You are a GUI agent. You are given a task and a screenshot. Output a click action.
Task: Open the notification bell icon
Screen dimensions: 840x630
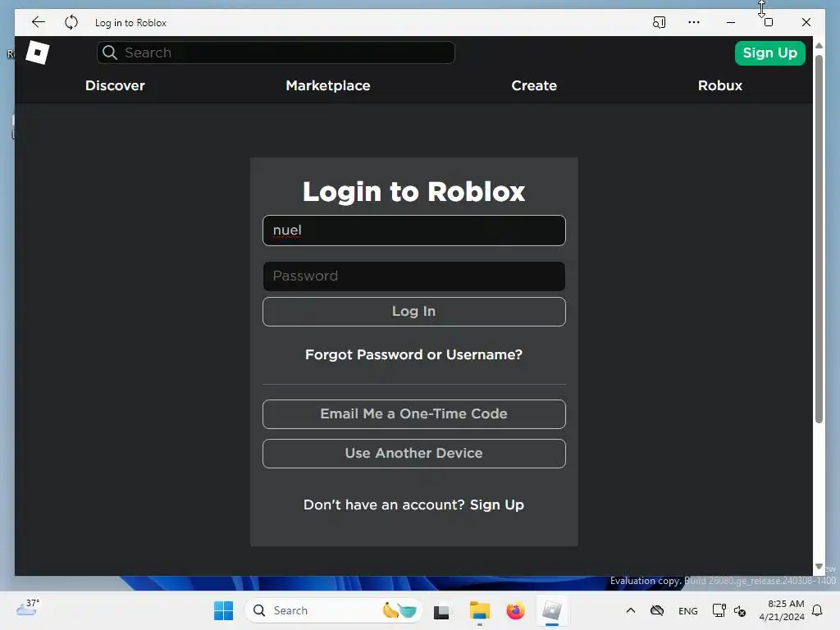click(x=818, y=610)
